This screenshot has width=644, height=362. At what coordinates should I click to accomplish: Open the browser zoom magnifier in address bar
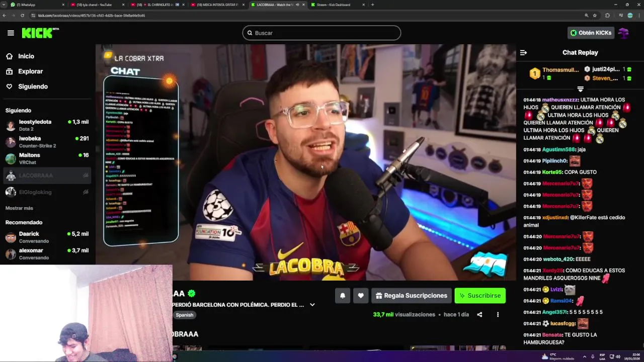[x=586, y=16]
